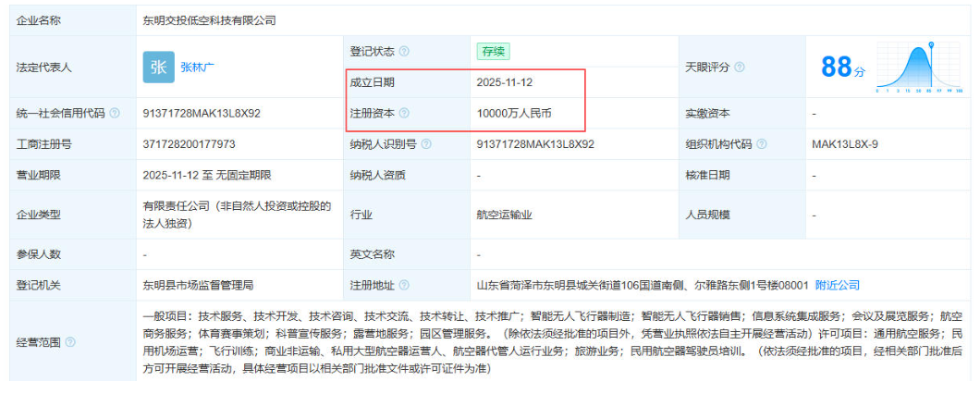Click the question mark next to 注册地址
Viewport: 980px width, 394px height.
[404, 285]
